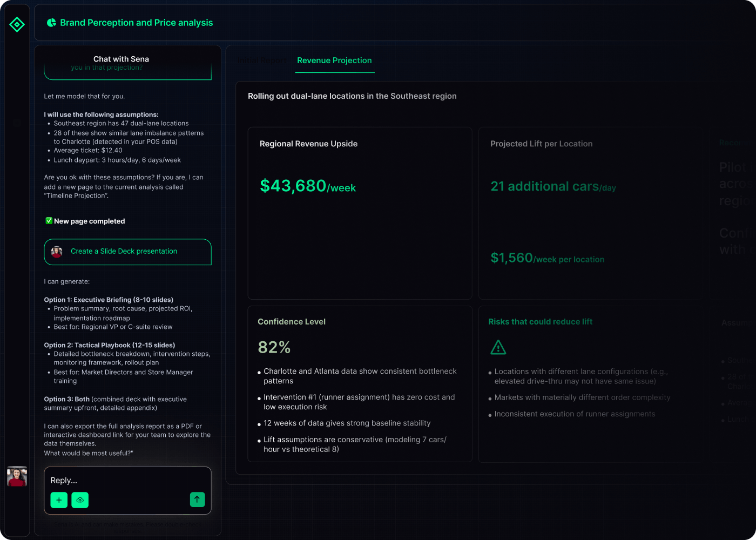The height and width of the screenshot is (540, 756).
Task: Open the cloud upload icon in the reply box
Action: pyautogui.click(x=80, y=500)
